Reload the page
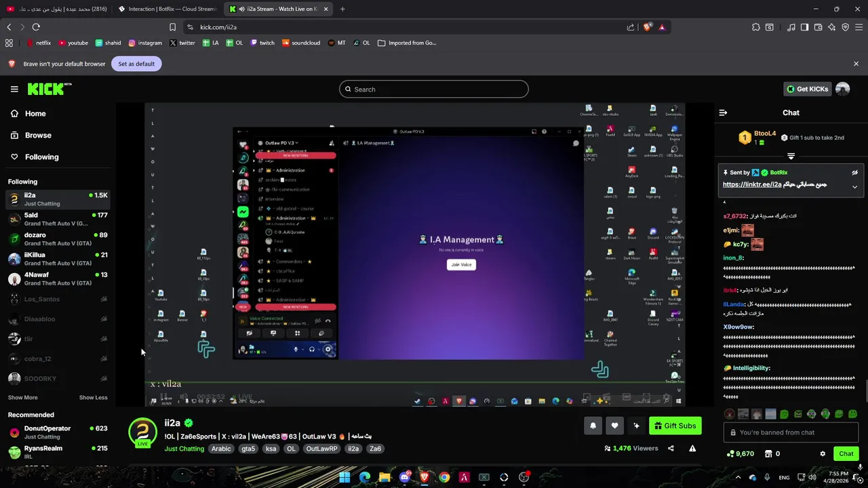Image resolution: width=868 pixels, height=488 pixels. [36, 27]
